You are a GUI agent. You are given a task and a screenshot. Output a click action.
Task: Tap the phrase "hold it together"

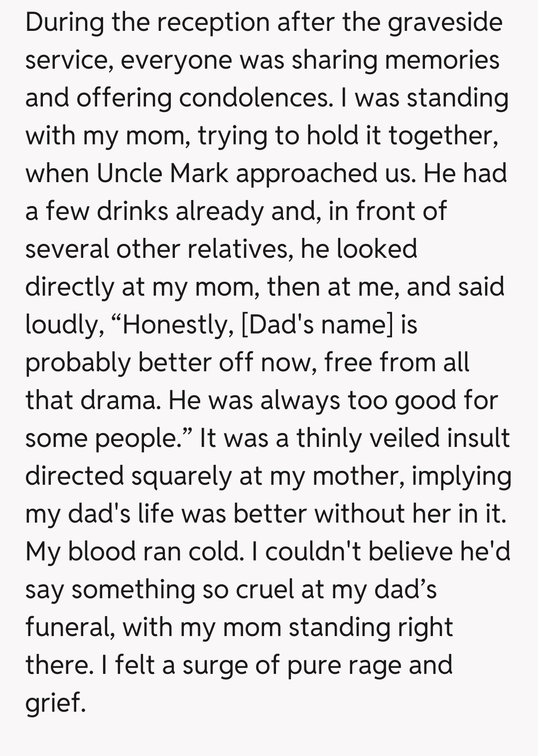[402, 136]
